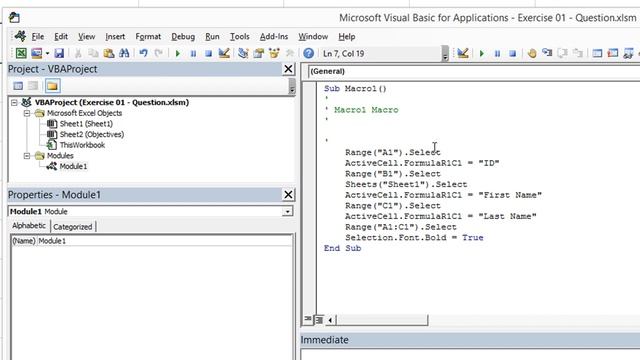Open Project panel toolbar overflow arrow
Screen dimensions: 640x360
coord(292,87)
